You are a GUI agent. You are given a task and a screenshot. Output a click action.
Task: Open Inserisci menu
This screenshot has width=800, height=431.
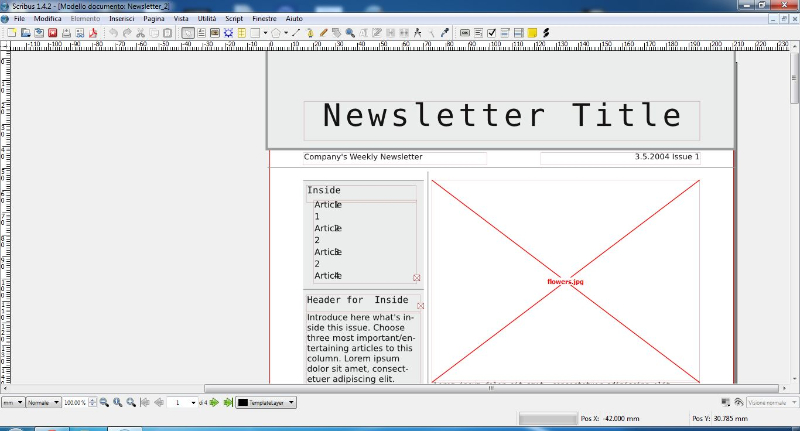pyautogui.click(x=121, y=18)
